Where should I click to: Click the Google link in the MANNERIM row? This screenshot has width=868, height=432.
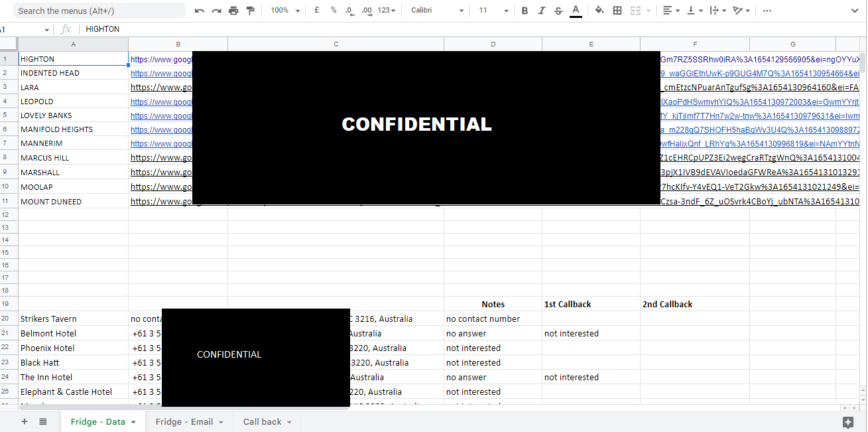click(x=161, y=143)
